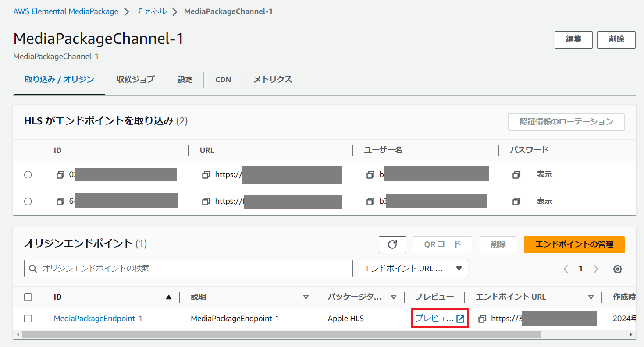The height and width of the screenshot is (347, 644).
Task: Click the scrollbar left arrow
Action: coord(18,335)
